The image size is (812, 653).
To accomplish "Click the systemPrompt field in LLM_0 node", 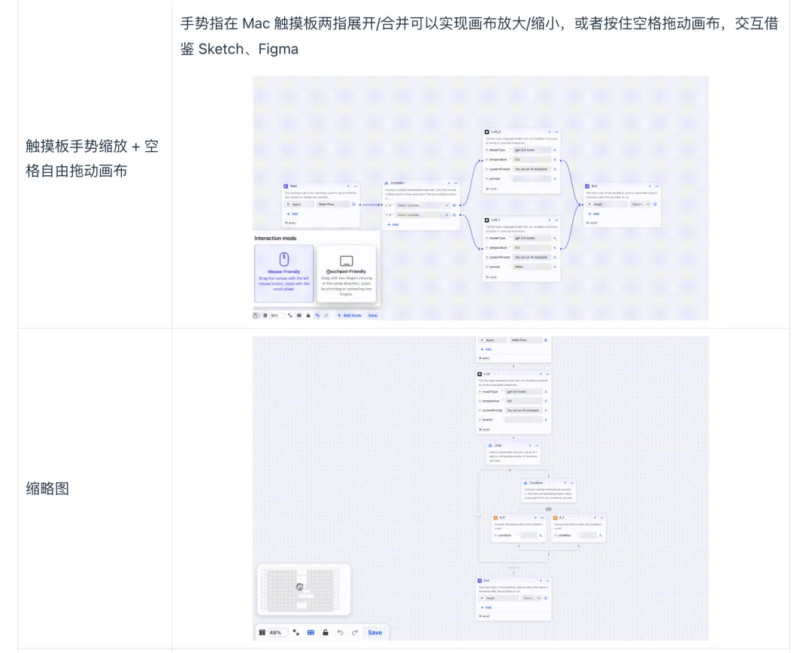I will tap(532, 169).
